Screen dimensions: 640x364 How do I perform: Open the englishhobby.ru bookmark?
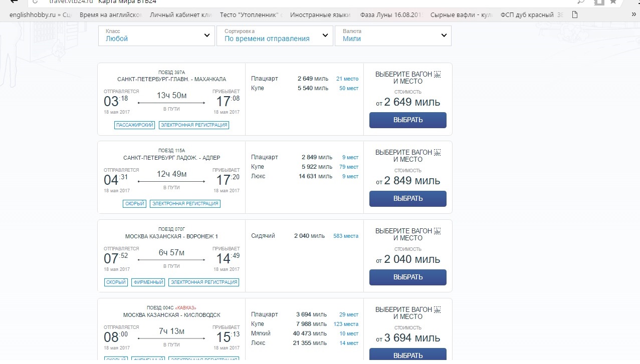pos(41,15)
